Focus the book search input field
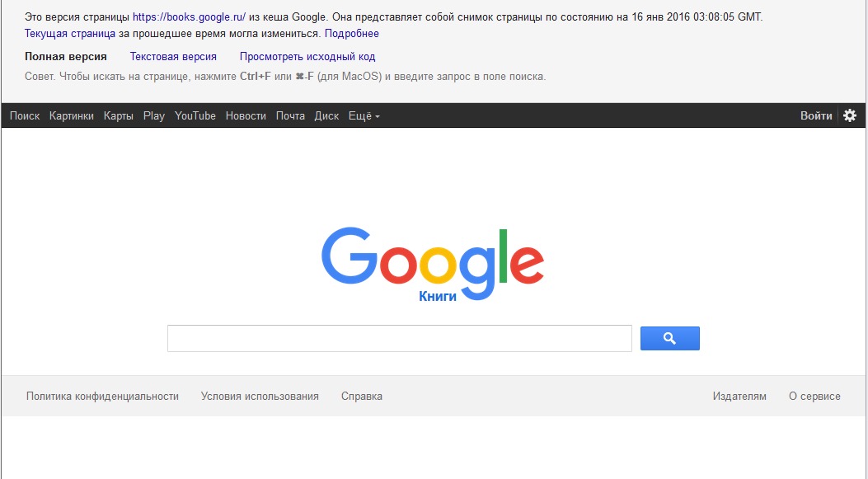Viewport: 868px width, 479px height. coord(400,338)
